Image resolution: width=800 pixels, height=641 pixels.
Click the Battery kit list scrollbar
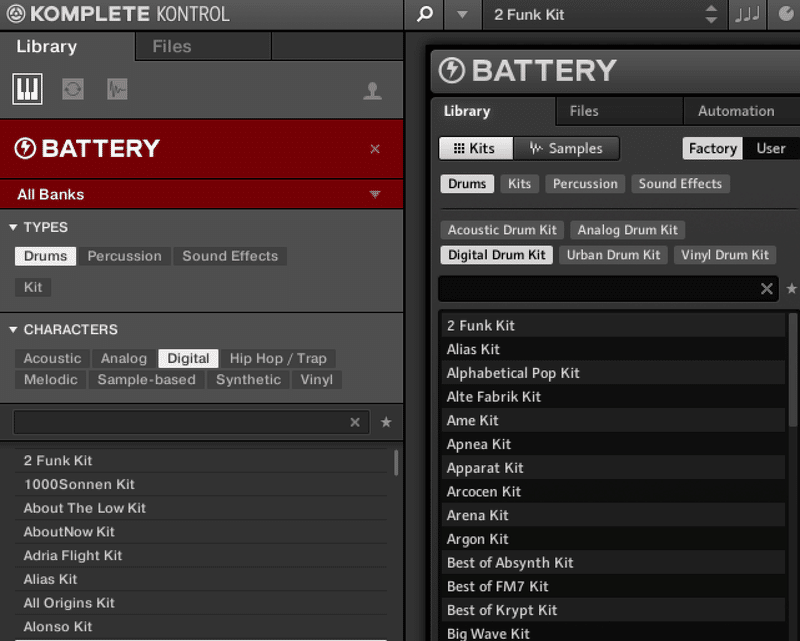pyautogui.click(x=793, y=369)
